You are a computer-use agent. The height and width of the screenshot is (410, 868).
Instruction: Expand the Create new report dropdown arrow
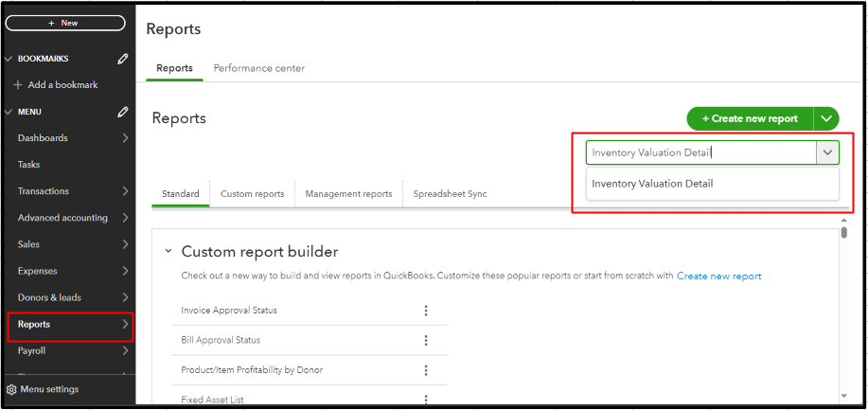tap(827, 118)
